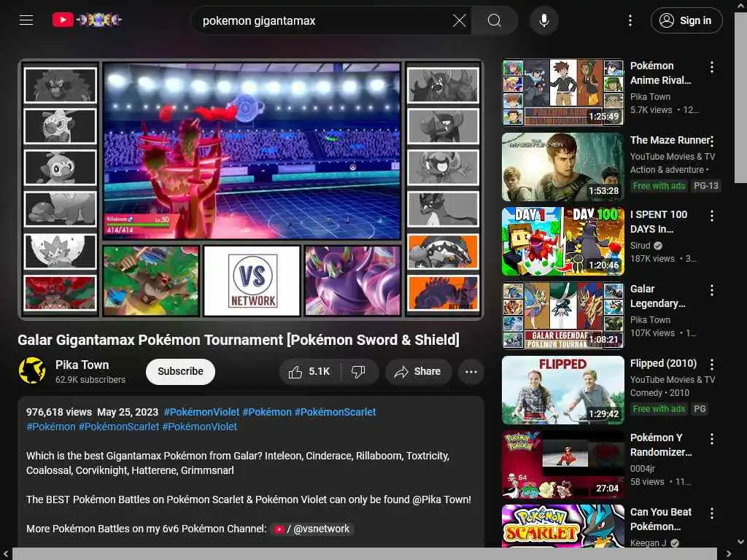Open Pika Town channel name link

point(82,365)
